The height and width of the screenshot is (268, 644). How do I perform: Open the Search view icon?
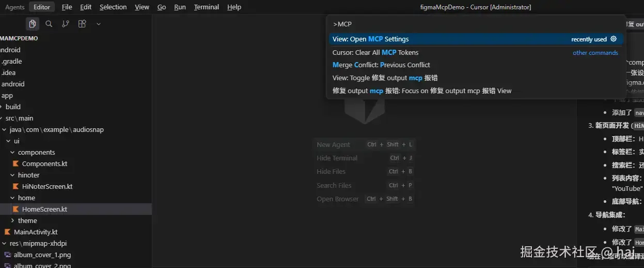(x=49, y=24)
